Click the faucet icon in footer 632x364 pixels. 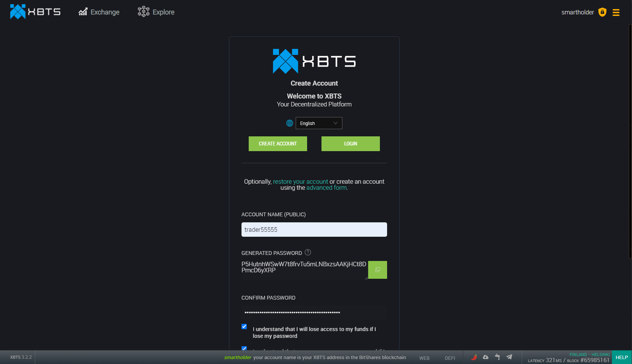pyautogui.click(x=497, y=357)
